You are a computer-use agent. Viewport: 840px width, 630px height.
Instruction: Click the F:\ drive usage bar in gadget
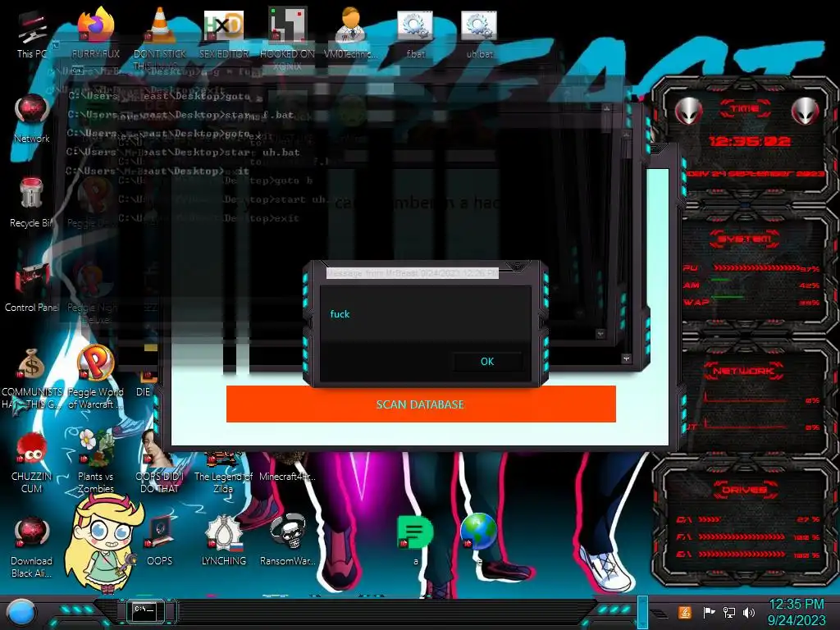click(x=742, y=536)
